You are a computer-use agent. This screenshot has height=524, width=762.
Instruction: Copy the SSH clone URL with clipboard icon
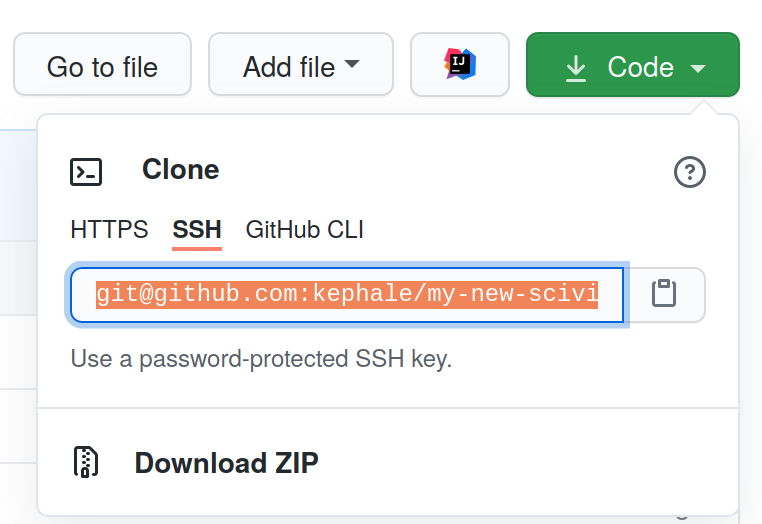(x=664, y=294)
